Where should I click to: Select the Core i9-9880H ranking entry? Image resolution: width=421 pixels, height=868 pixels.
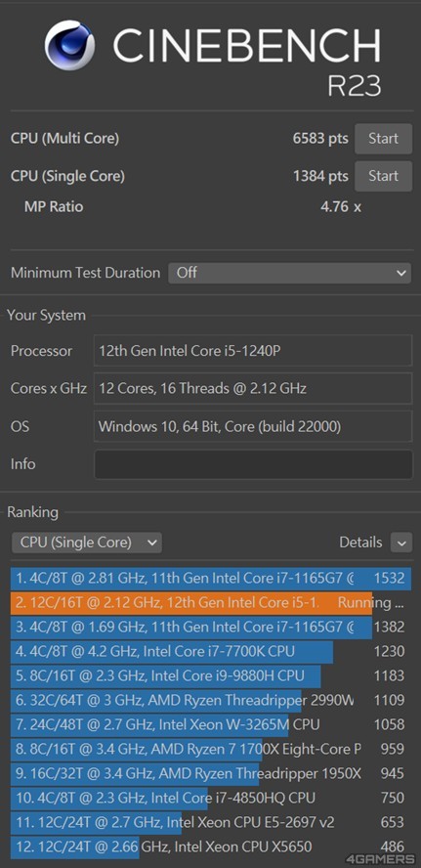[211, 675]
